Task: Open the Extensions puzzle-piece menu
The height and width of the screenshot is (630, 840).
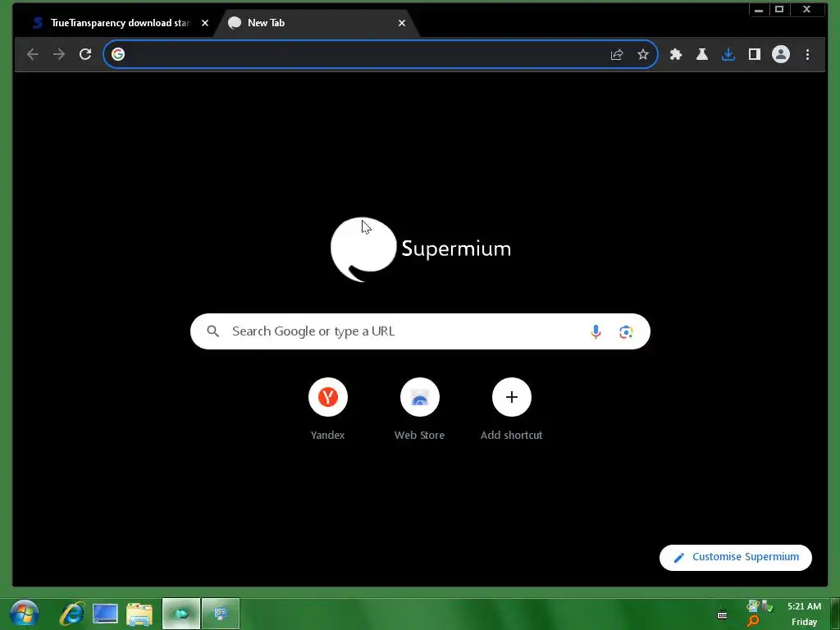Action: point(676,54)
